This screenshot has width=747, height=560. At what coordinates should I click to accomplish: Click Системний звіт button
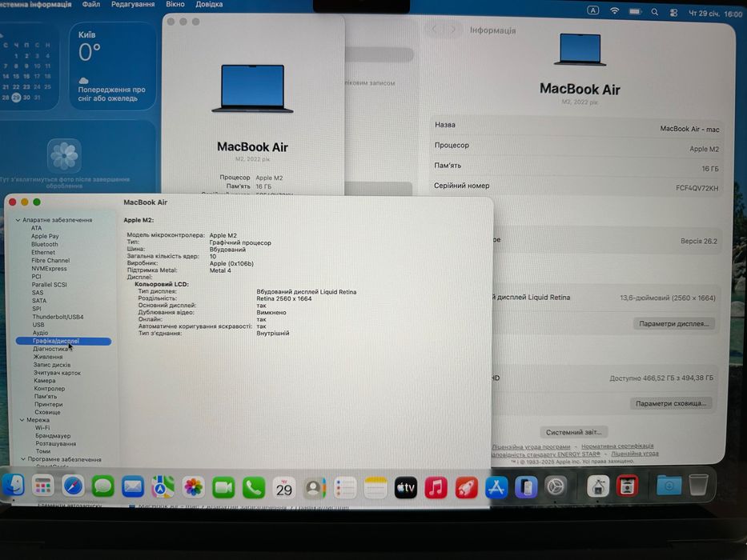point(573,432)
